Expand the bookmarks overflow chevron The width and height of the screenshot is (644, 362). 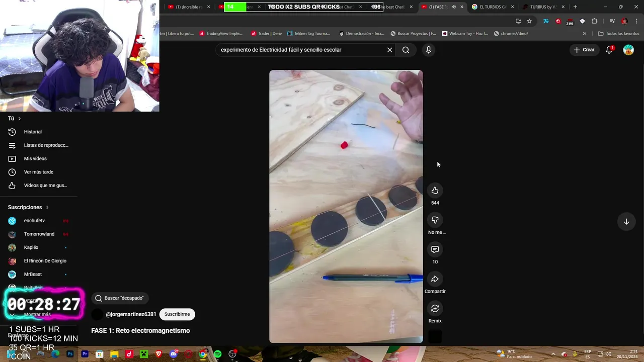pos(585,34)
